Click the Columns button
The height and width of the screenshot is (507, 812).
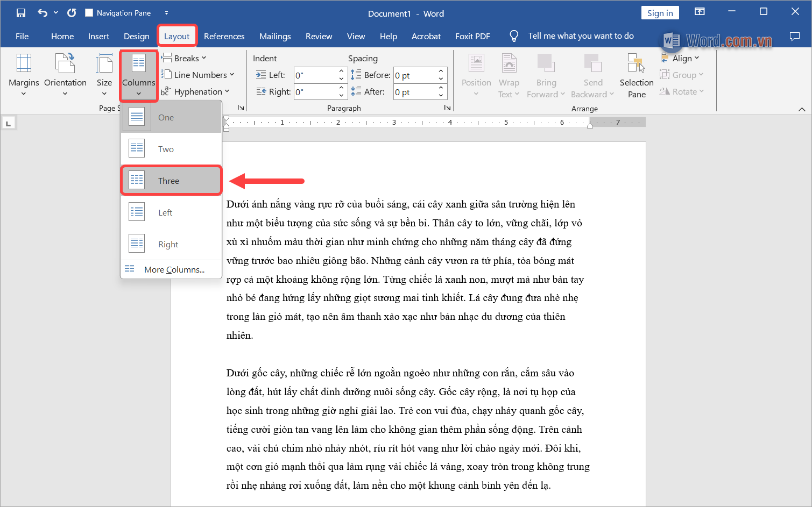click(138, 75)
